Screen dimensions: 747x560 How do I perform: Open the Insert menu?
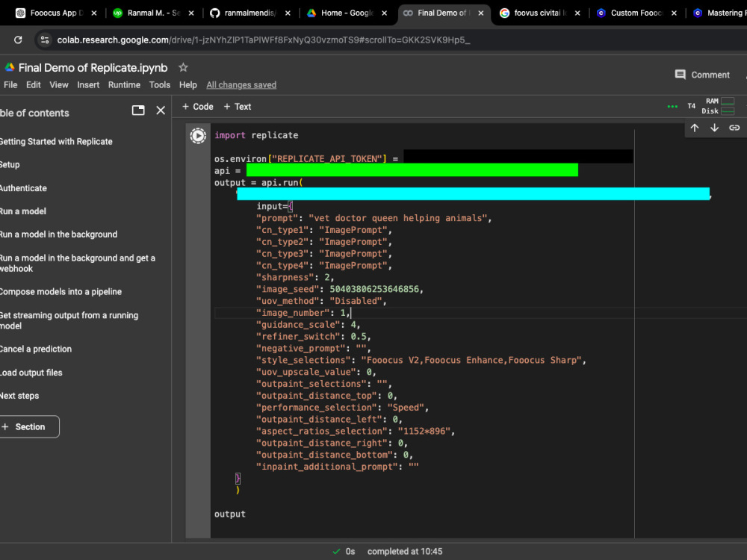coord(88,84)
